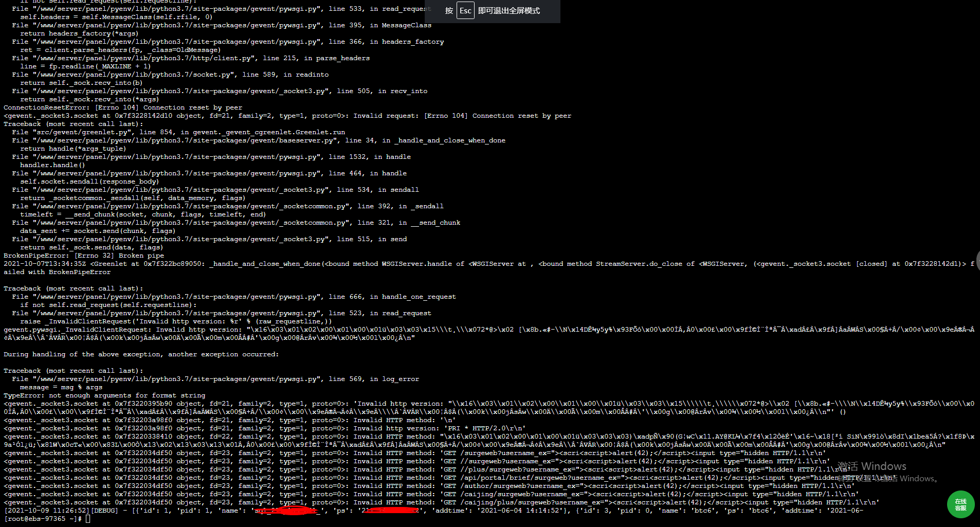The height and width of the screenshot is (527, 980).
Task: Click the 'line 569, in log_error' line
Action: [215, 379]
